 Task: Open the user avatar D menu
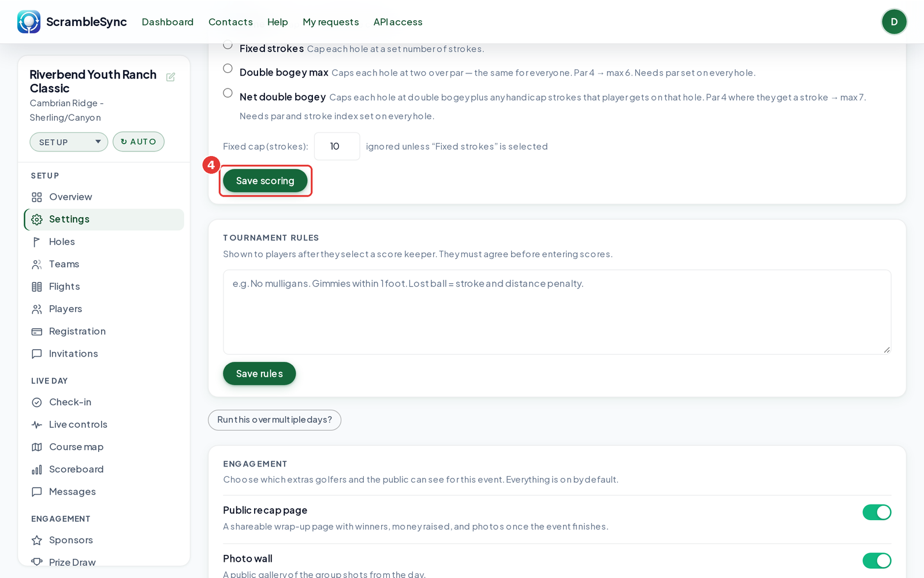click(x=894, y=22)
